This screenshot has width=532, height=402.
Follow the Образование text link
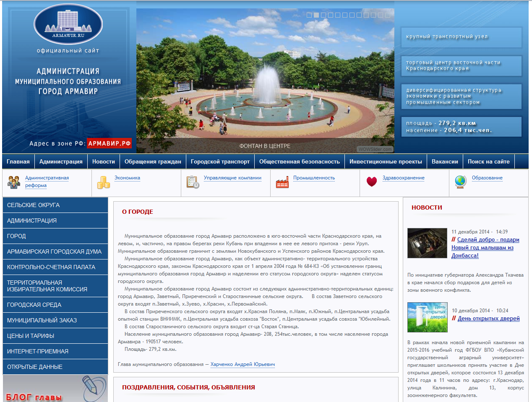pos(487,178)
